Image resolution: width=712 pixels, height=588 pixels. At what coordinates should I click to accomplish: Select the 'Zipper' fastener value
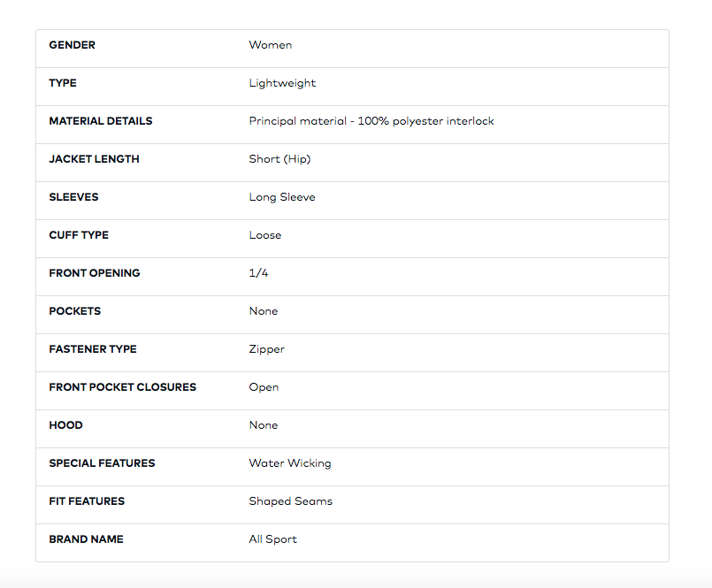(266, 349)
